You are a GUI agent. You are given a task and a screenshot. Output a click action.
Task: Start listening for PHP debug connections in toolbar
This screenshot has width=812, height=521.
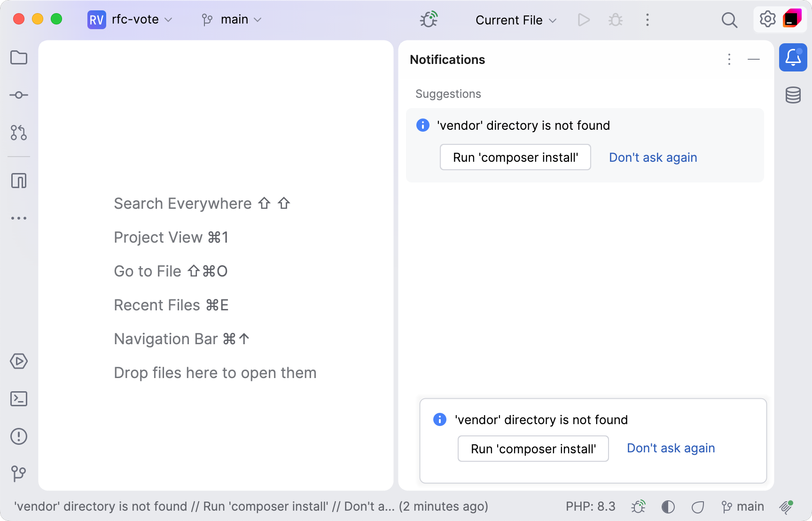(429, 19)
